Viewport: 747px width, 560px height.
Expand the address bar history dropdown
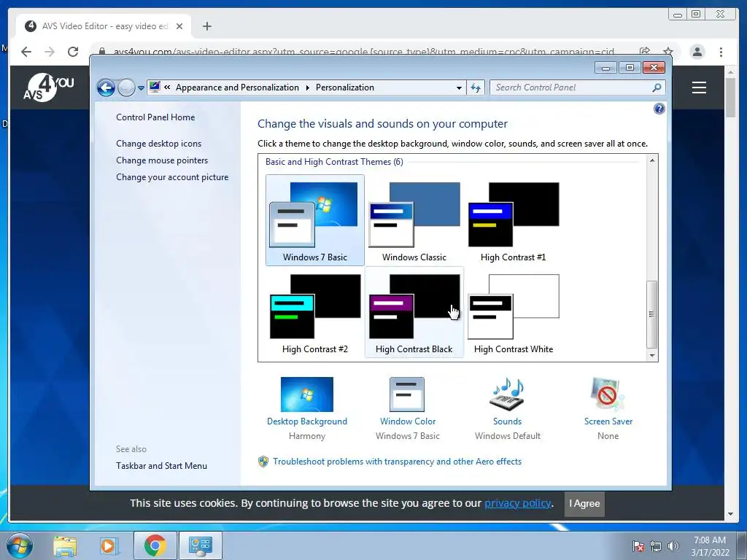coord(459,87)
